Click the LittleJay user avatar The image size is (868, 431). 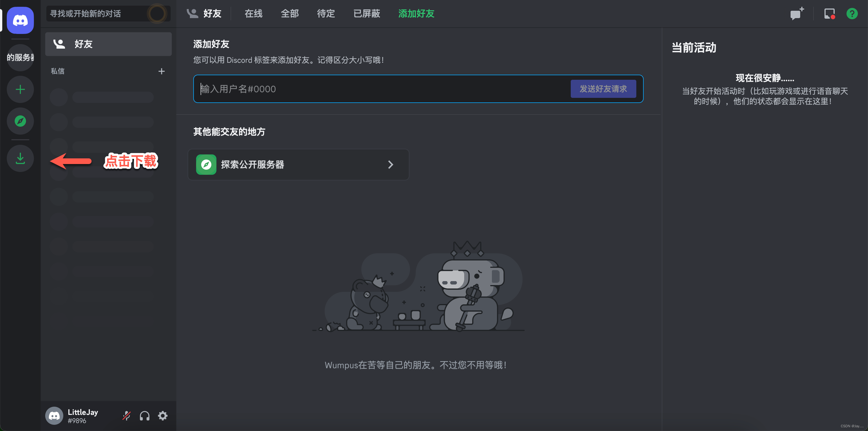54,415
